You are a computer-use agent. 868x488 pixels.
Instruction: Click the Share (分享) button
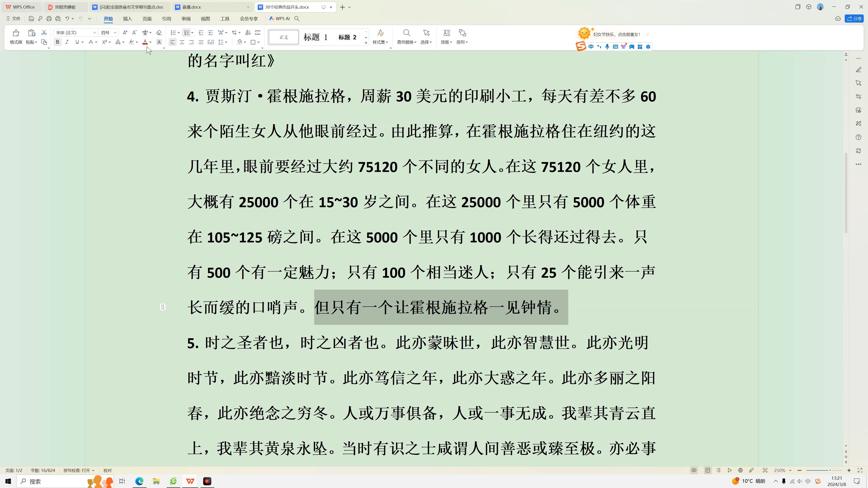coord(854,19)
